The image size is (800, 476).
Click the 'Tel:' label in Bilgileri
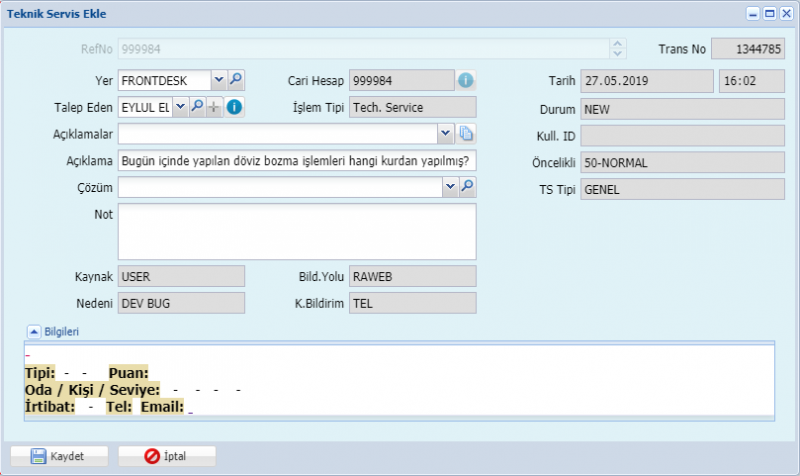coord(119,407)
